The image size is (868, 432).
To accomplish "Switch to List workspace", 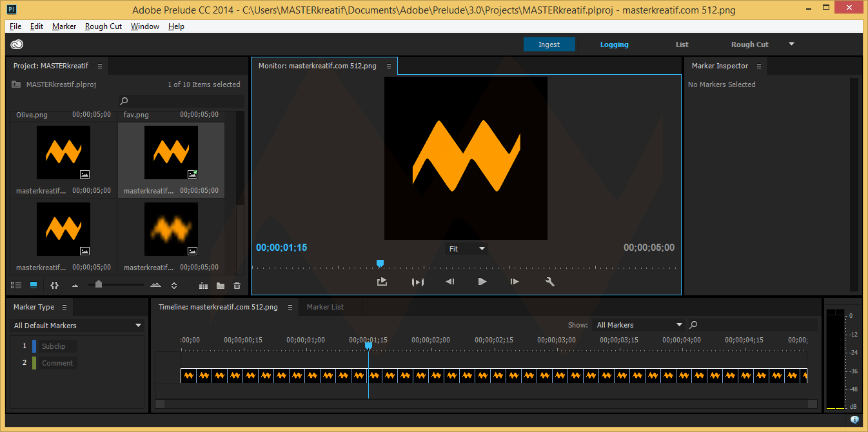I will point(682,44).
